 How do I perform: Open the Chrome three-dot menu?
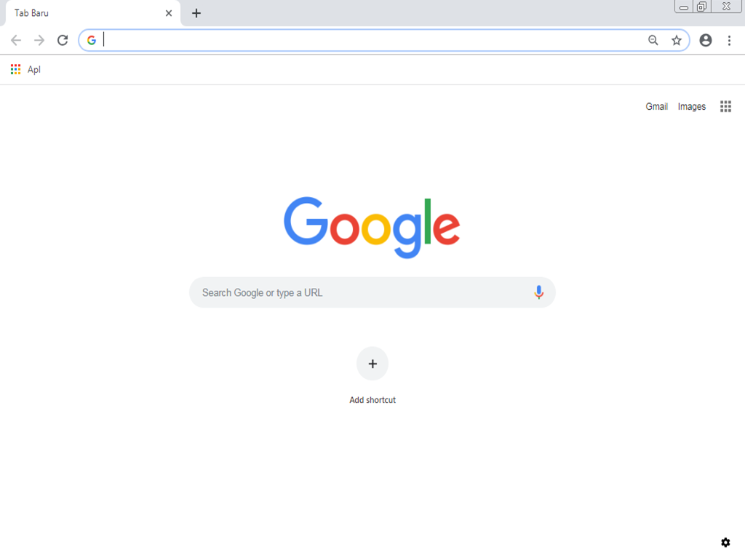click(x=729, y=41)
